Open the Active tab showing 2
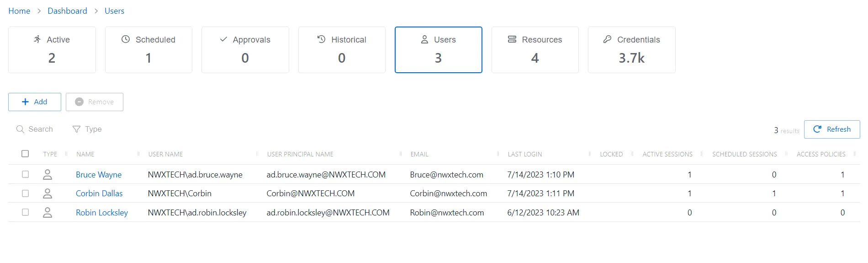The height and width of the screenshot is (263, 868). 52,50
